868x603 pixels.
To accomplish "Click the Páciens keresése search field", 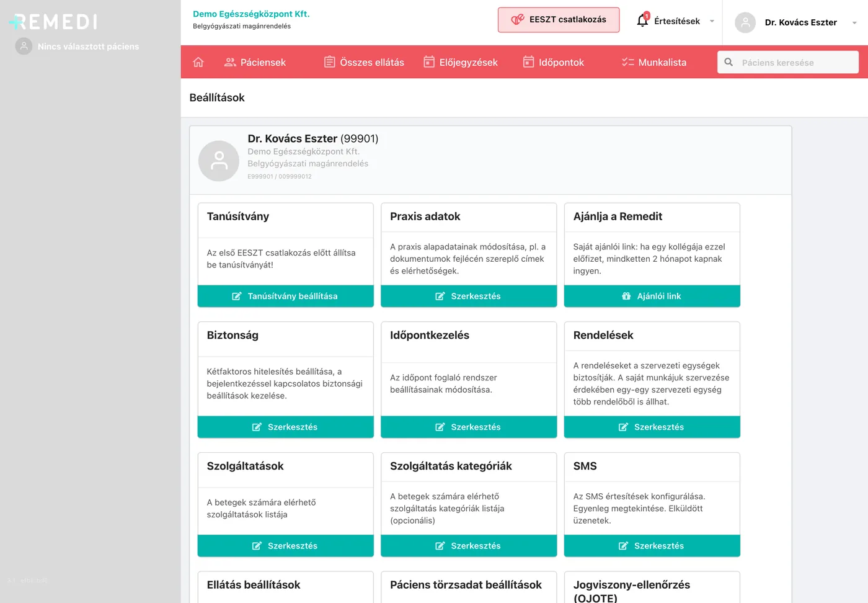I will (x=788, y=62).
